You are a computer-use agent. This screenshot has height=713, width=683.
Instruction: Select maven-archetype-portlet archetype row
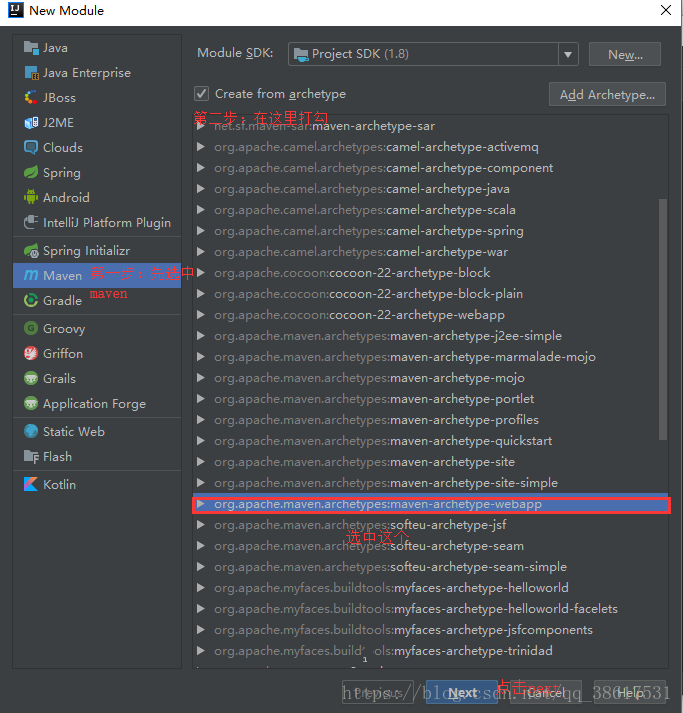430,399
